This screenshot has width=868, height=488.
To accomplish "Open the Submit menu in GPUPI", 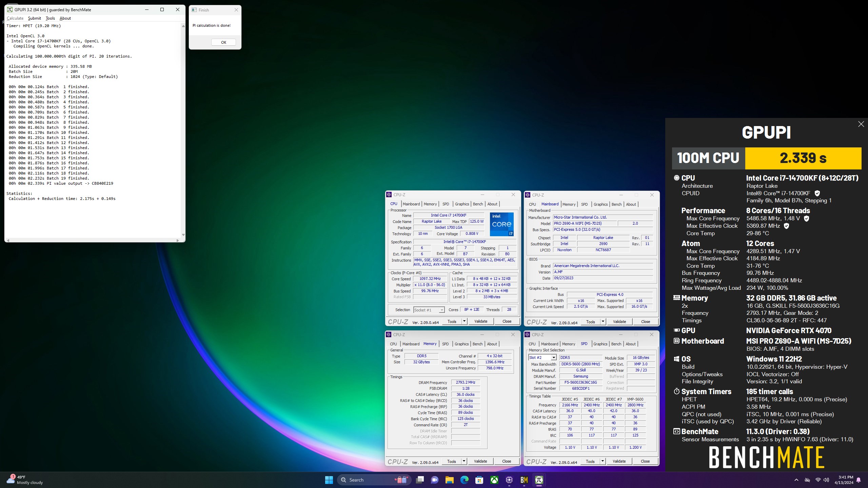I will coord(34,18).
